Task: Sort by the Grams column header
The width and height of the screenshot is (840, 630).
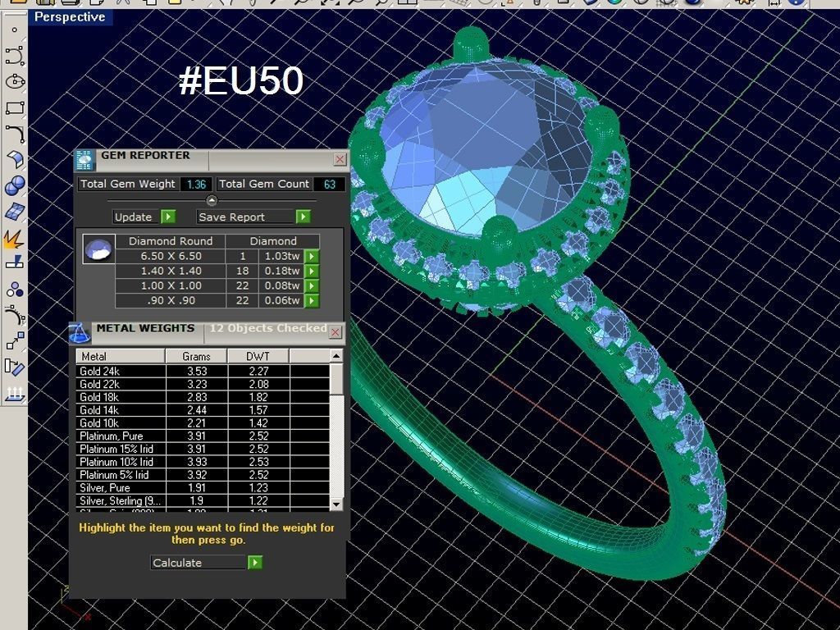Action: pos(197,356)
